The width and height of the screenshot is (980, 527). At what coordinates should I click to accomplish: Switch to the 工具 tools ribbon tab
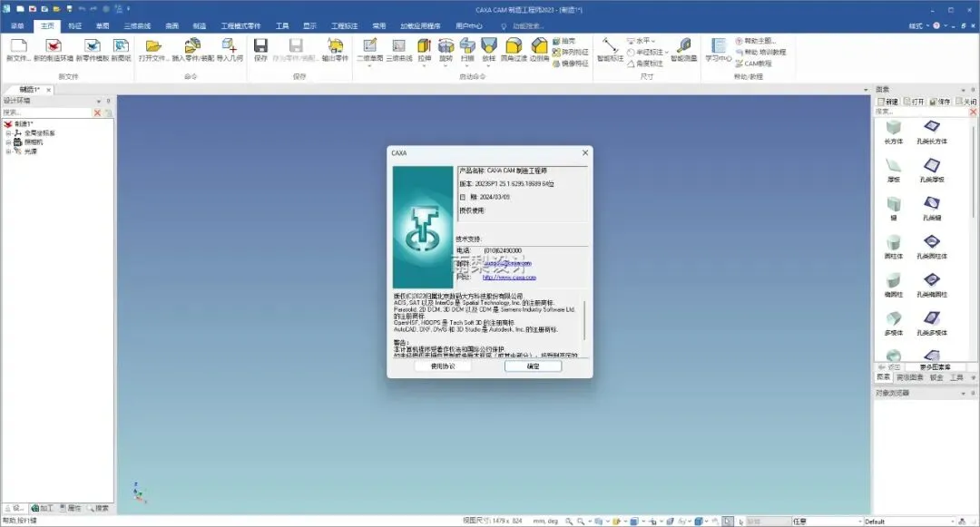click(282, 26)
